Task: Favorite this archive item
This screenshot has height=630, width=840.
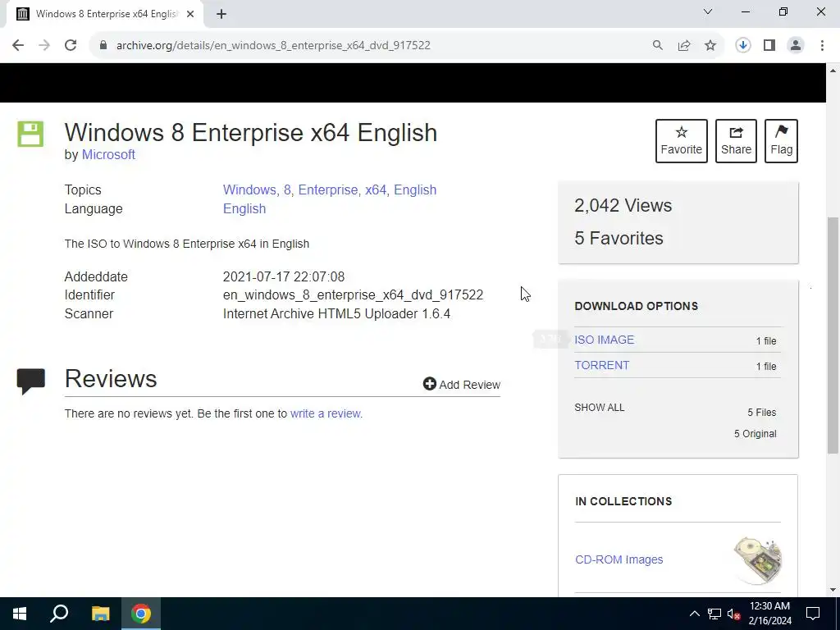Action: click(682, 141)
